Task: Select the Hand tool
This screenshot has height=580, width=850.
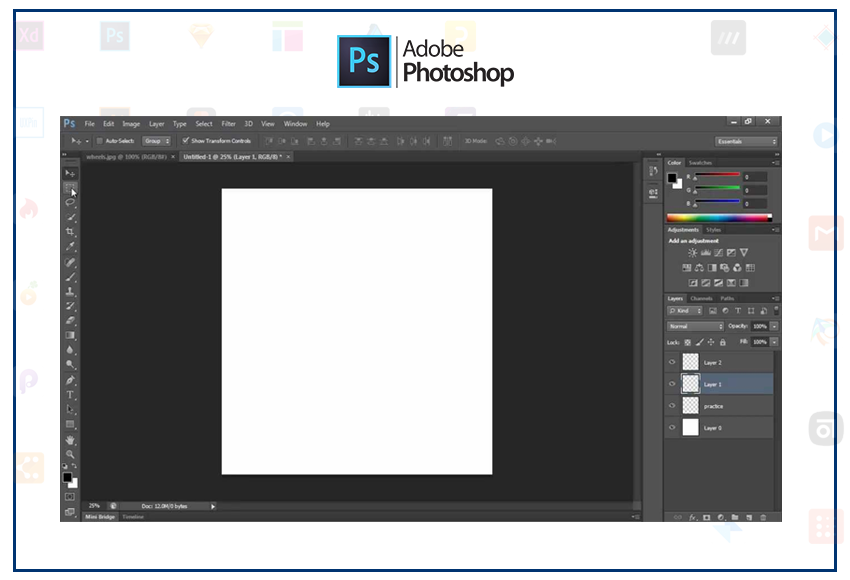Action: (70, 440)
